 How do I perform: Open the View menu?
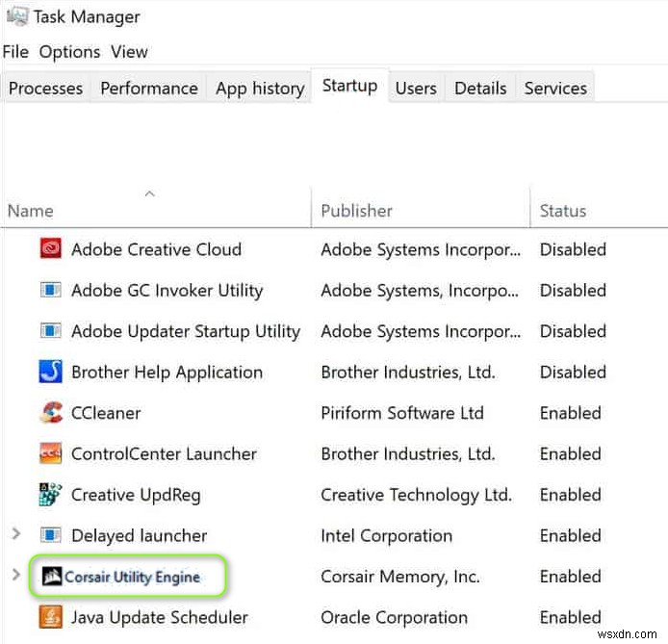point(129,52)
